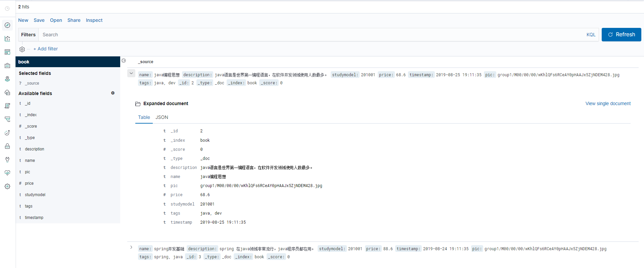644x268 pixels.
Task: Open the View single document link
Action: tap(608, 103)
